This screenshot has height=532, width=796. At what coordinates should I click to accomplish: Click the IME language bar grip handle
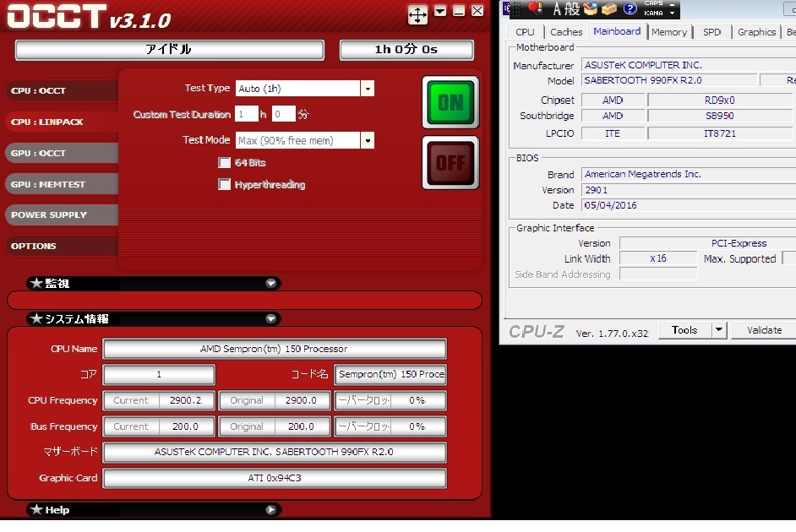point(517,8)
